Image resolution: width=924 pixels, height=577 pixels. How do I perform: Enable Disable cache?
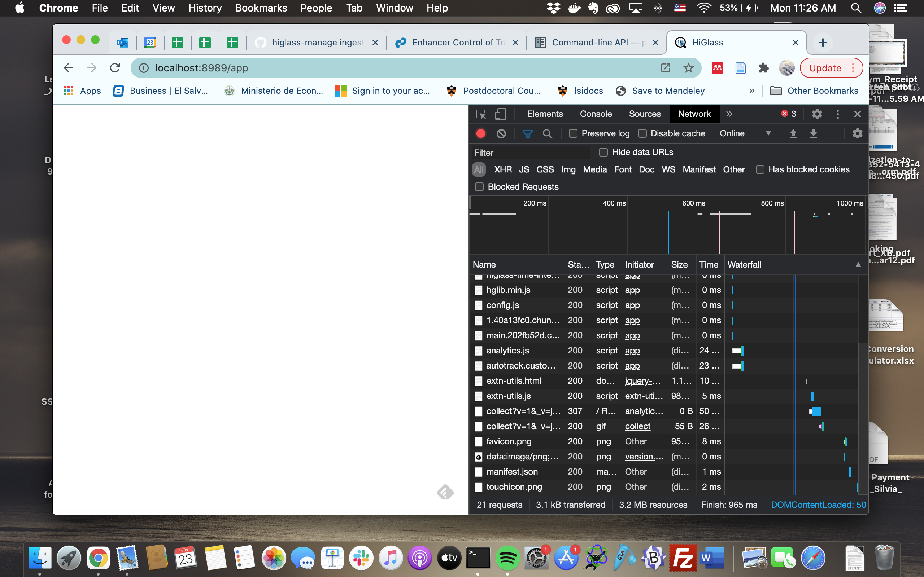tap(642, 133)
